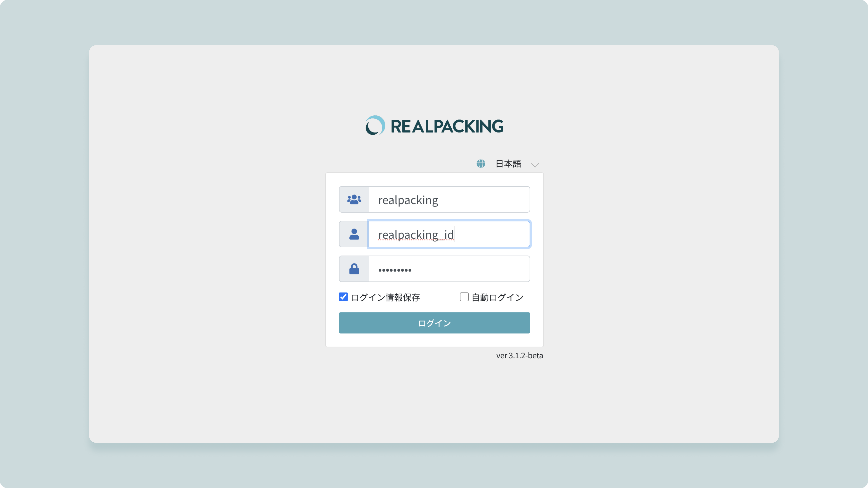This screenshot has height=488, width=868.
Task: Click the group/team users icon
Action: click(x=354, y=199)
